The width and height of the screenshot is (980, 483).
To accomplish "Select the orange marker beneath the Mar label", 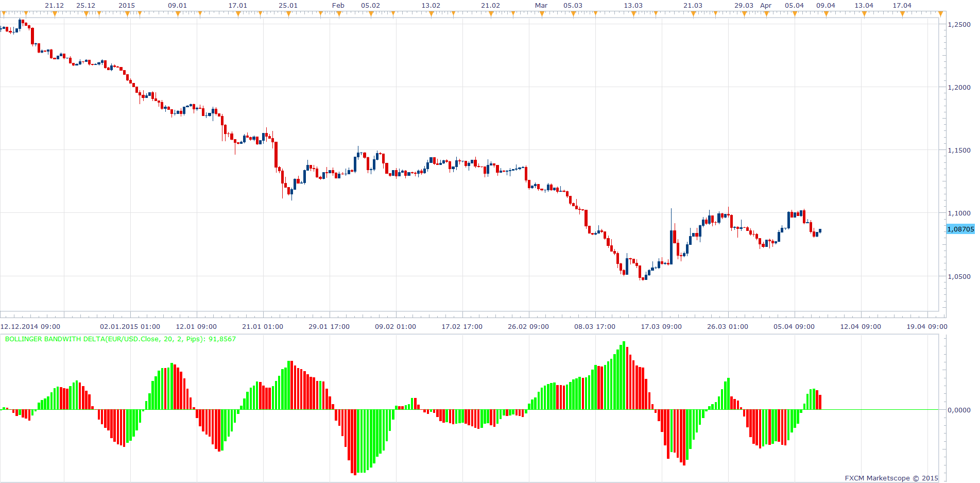I will pos(542,14).
